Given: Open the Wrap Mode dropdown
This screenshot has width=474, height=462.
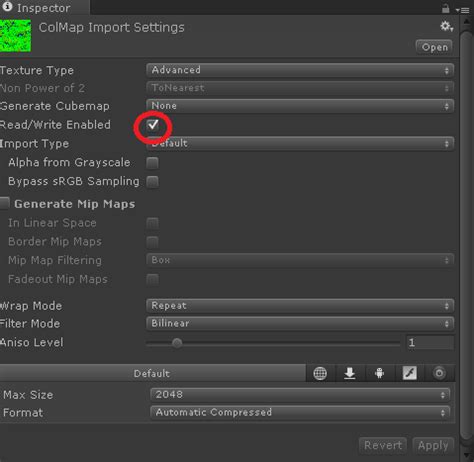Looking at the screenshot, I should coord(300,306).
